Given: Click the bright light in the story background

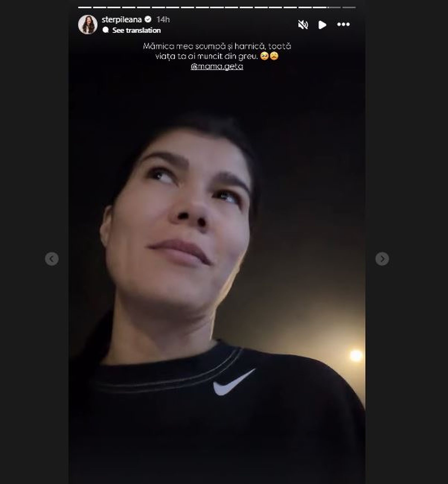Looking at the screenshot, I should (356, 355).
